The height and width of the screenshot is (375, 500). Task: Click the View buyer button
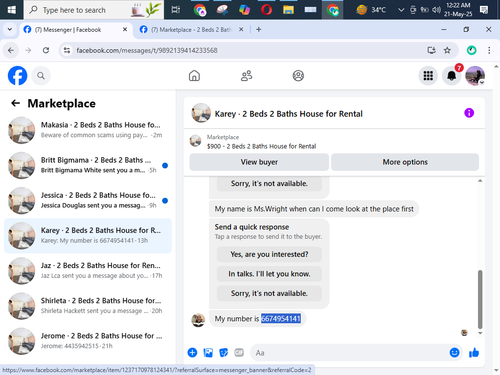[x=259, y=162]
